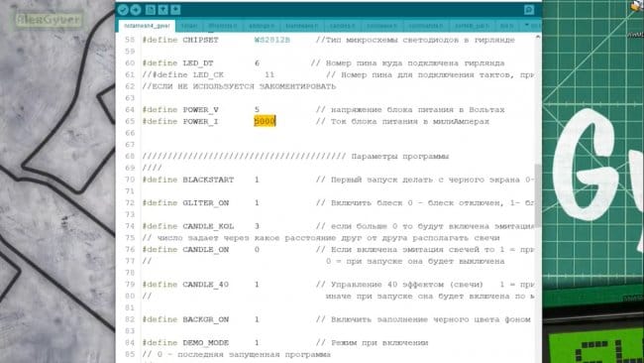The image size is (644, 363).
Task: Click the CANDLE_KOL value 3
Action: 257,226
